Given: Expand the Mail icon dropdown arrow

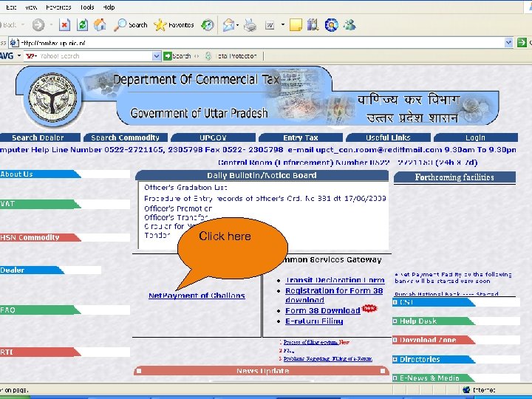Looking at the screenshot, I should point(237,25).
